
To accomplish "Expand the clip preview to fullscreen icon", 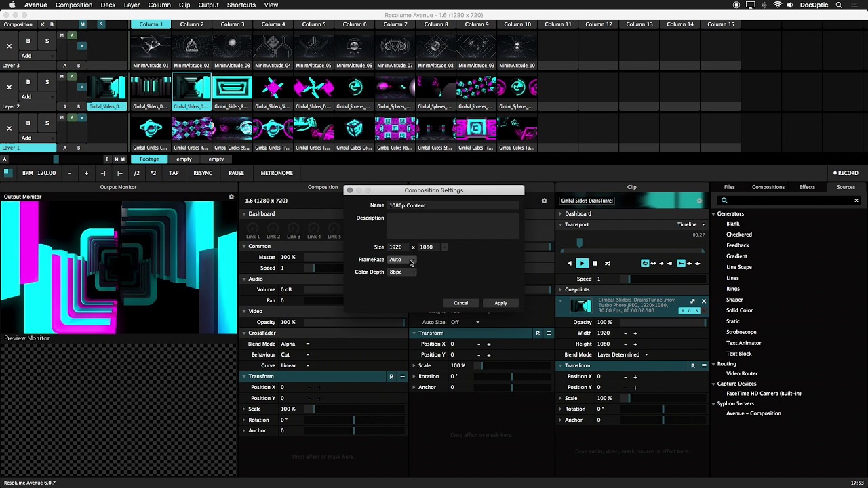I will 692,301.
